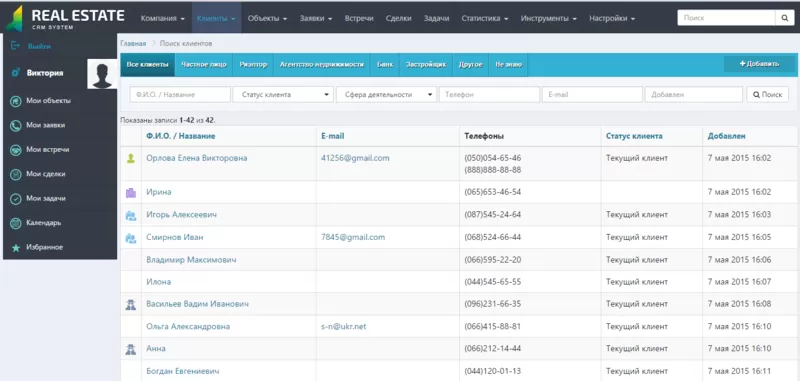The image size is (800, 381).
Task: Click the person icon in Орлова Елена row
Action: pyautogui.click(x=131, y=159)
